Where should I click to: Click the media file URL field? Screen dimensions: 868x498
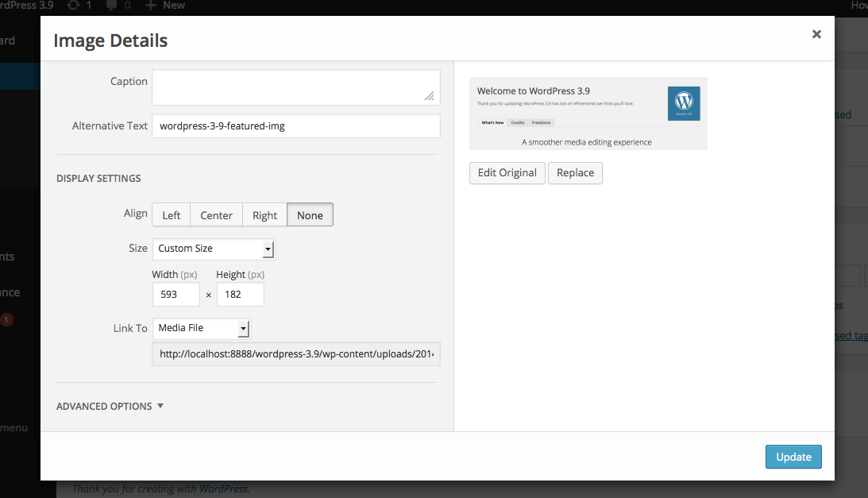pos(296,354)
